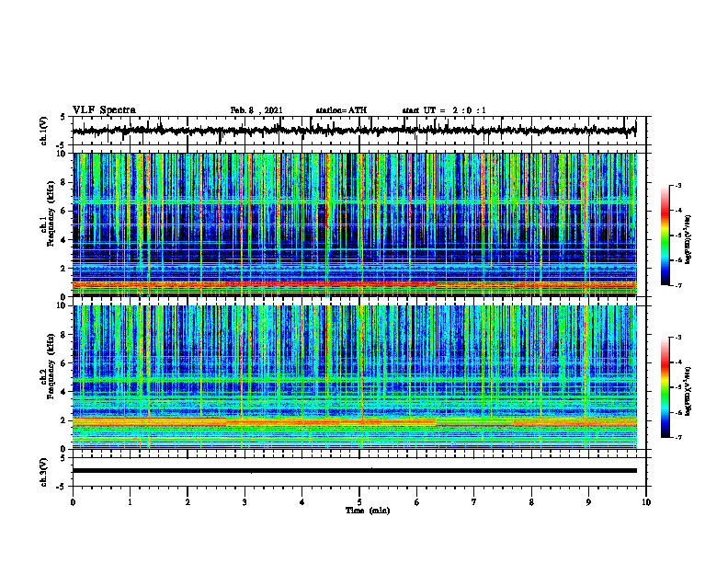Click the lower color scale bar for ch.2
The image size is (728, 563).
[x=665, y=387]
